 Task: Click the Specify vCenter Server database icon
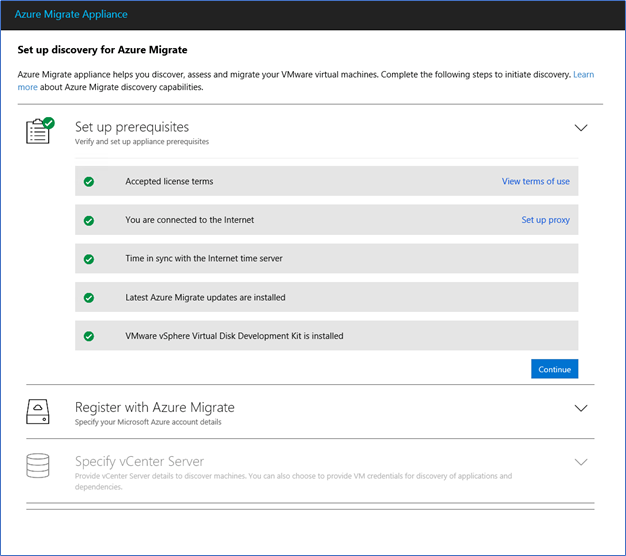(38, 465)
